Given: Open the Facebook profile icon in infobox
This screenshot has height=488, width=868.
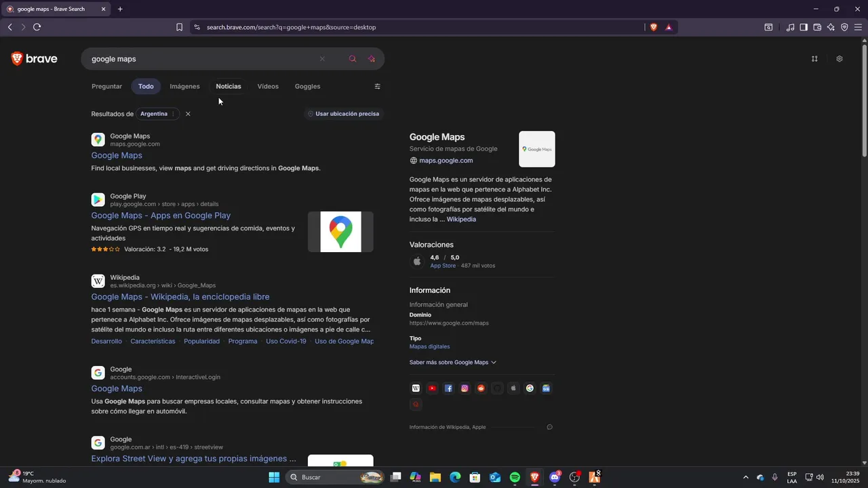Looking at the screenshot, I should point(448,388).
